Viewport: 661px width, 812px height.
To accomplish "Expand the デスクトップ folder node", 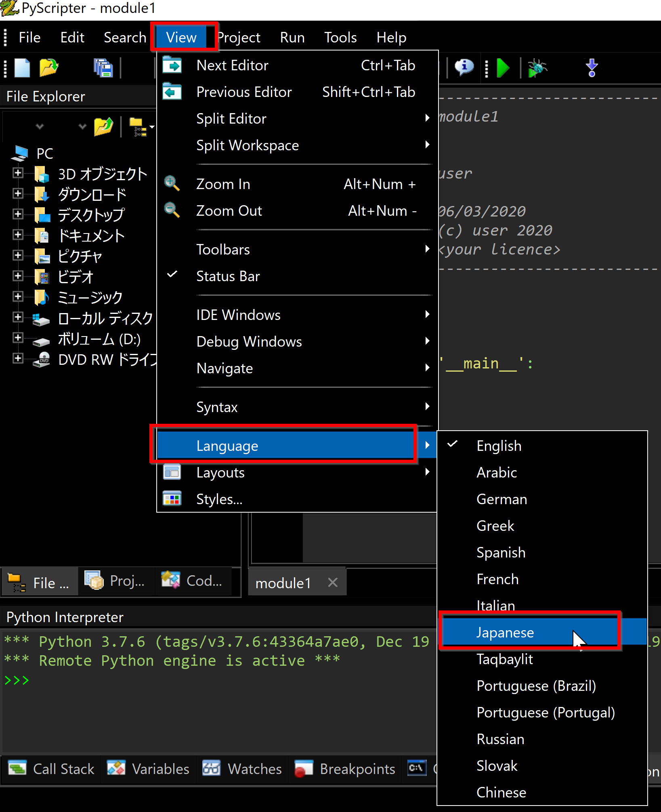I will pyautogui.click(x=18, y=214).
